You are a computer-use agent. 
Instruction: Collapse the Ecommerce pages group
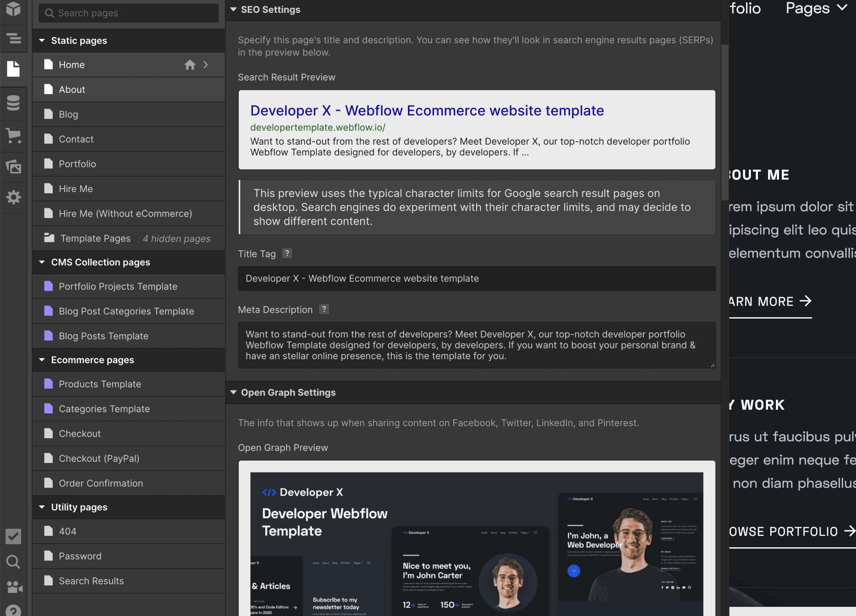pyautogui.click(x=42, y=360)
